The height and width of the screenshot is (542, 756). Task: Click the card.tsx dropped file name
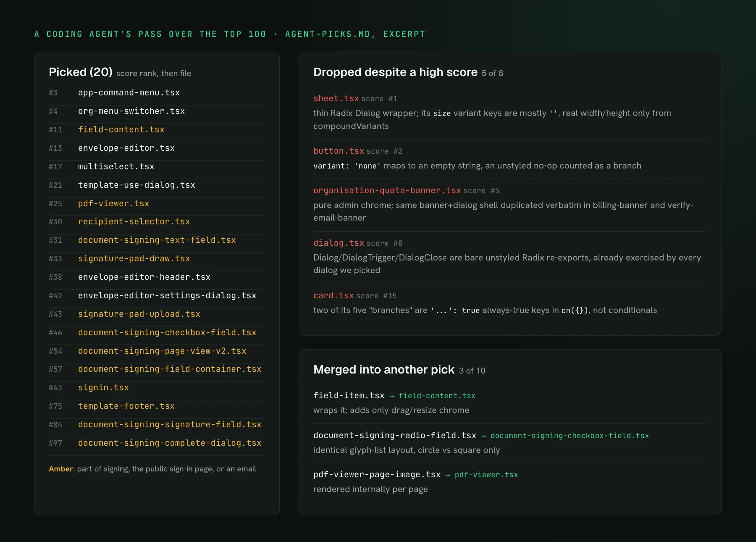333,296
